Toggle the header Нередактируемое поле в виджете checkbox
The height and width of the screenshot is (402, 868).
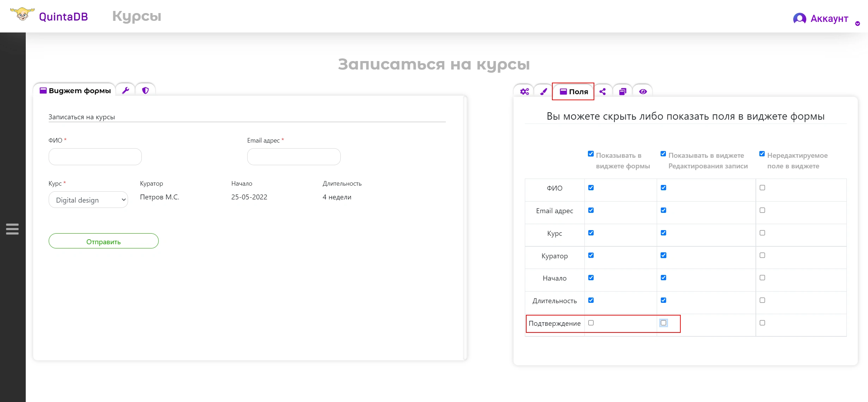point(762,154)
